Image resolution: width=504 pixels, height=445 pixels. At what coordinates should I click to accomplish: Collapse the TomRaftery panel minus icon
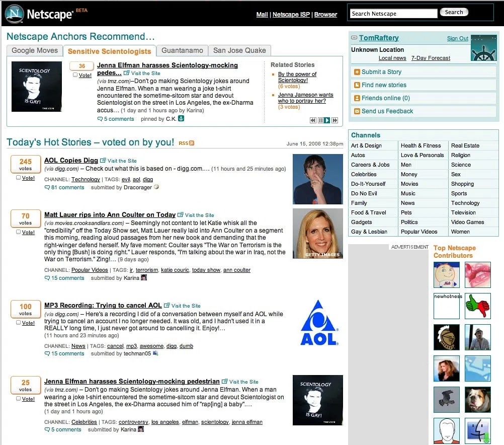[x=354, y=38]
